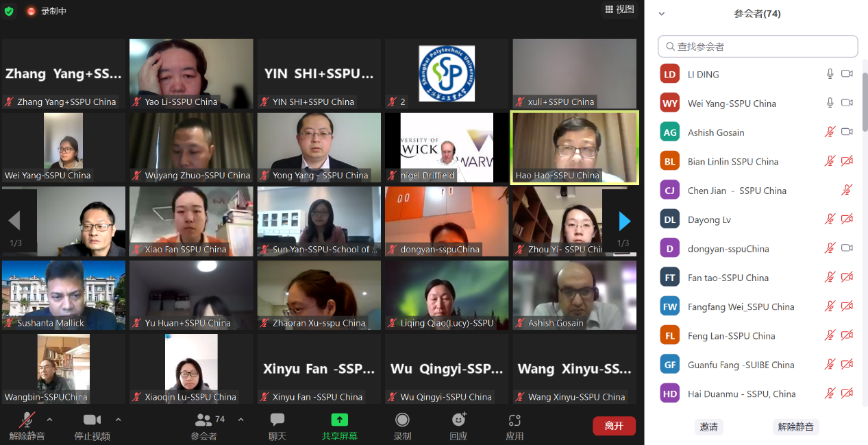The height and width of the screenshot is (445, 868).
Task: Click the View (视图) layout icon
Action: coord(609,9)
